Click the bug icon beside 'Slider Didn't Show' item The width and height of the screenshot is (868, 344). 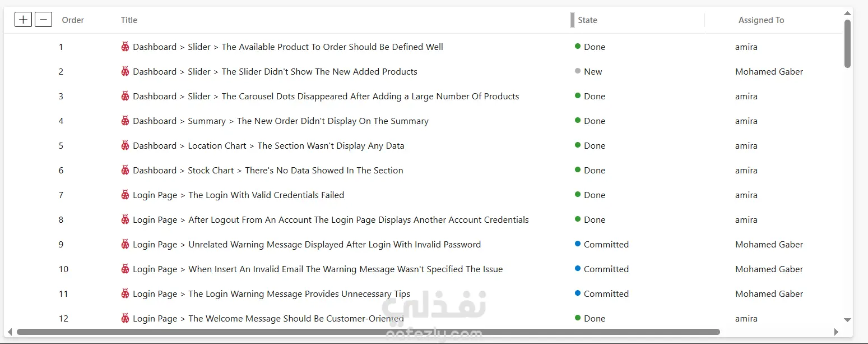coord(126,71)
